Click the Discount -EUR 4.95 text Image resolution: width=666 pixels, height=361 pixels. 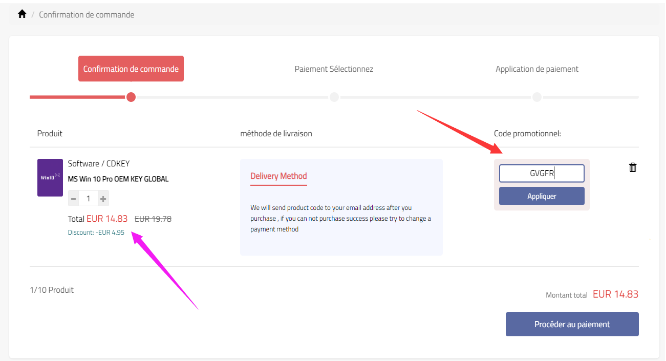pyautogui.click(x=96, y=232)
